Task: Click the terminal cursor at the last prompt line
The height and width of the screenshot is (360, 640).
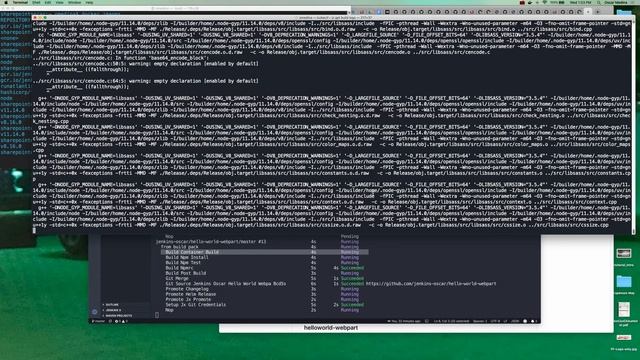Action: [x=34, y=230]
